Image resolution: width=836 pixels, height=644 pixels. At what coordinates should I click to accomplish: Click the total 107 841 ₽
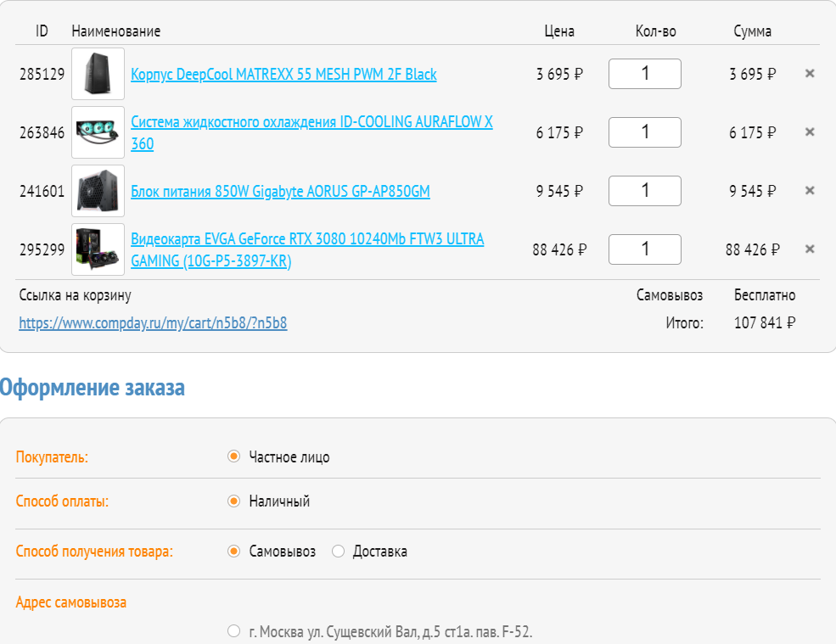(765, 322)
